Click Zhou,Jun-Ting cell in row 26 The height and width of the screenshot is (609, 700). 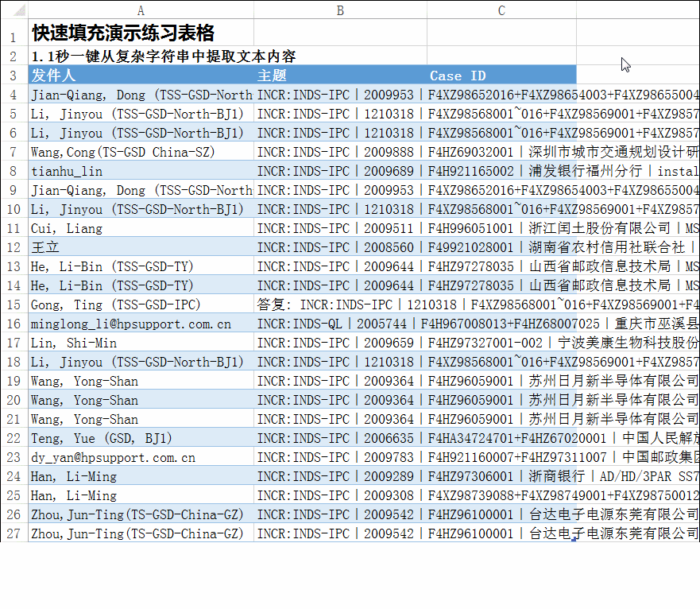[x=141, y=514]
